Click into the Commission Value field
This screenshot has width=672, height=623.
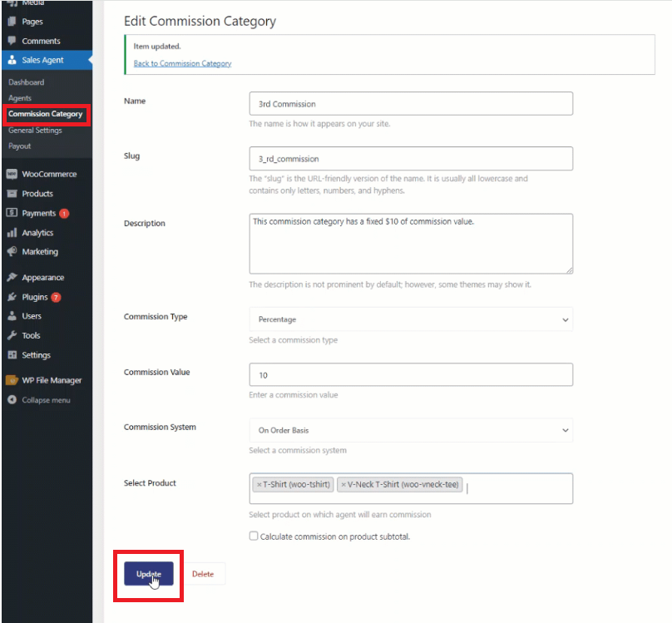coord(410,375)
